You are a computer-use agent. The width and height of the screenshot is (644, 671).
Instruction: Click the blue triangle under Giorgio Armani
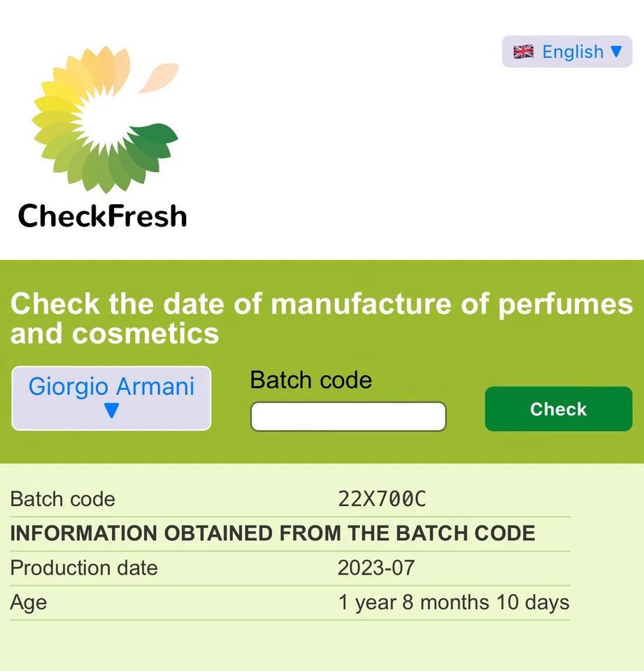click(x=111, y=411)
